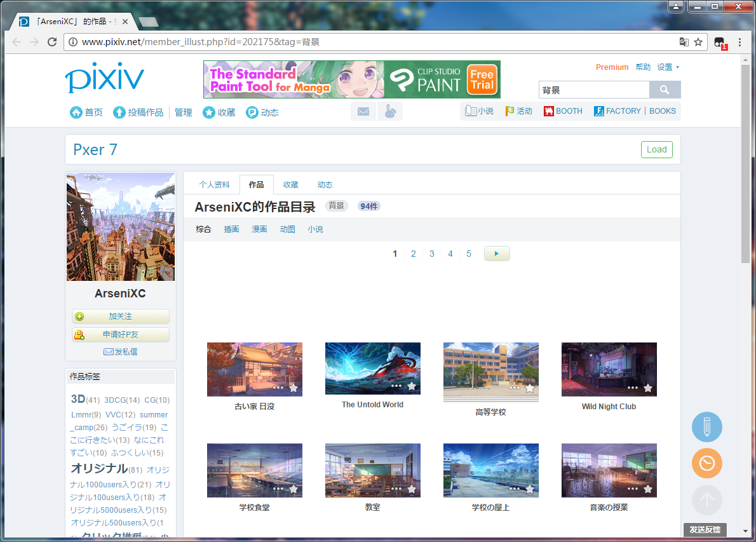The width and height of the screenshot is (756, 542).
Task: Open 小说 novels link
Action: [x=479, y=111]
